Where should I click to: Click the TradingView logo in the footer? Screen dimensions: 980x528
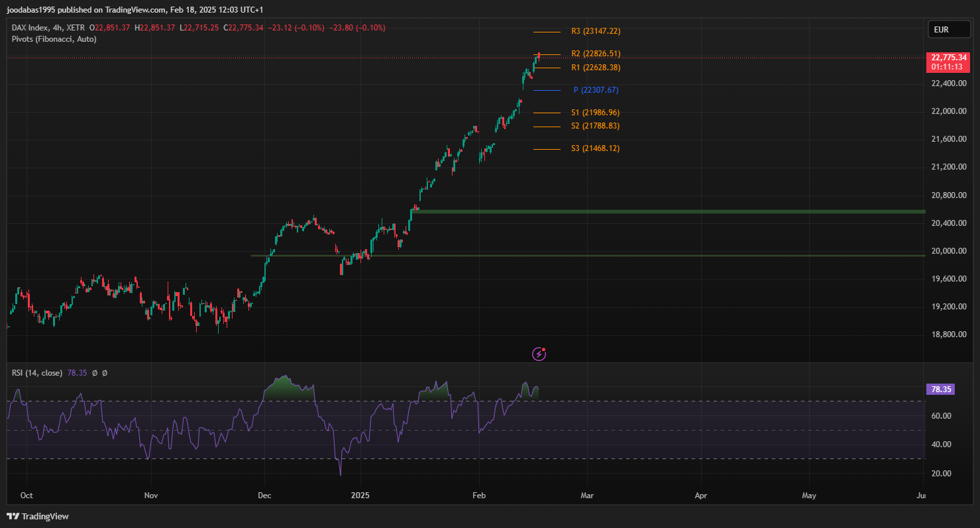coord(38,516)
